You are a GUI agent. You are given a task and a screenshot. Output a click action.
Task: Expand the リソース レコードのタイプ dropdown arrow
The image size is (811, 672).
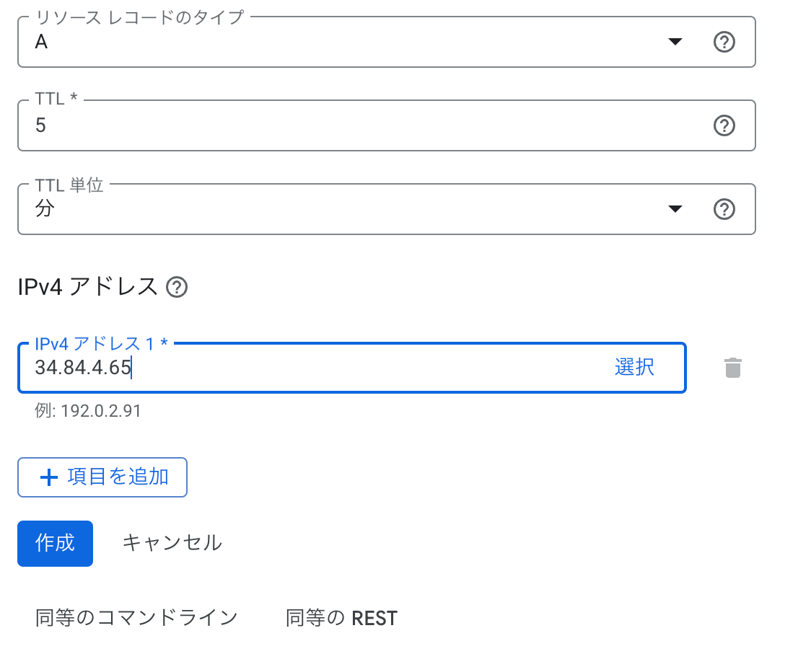pyautogui.click(x=675, y=42)
